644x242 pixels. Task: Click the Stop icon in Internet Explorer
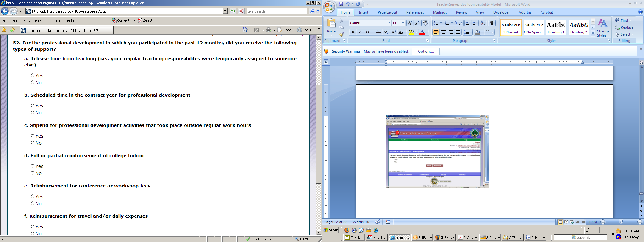[x=241, y=11]
